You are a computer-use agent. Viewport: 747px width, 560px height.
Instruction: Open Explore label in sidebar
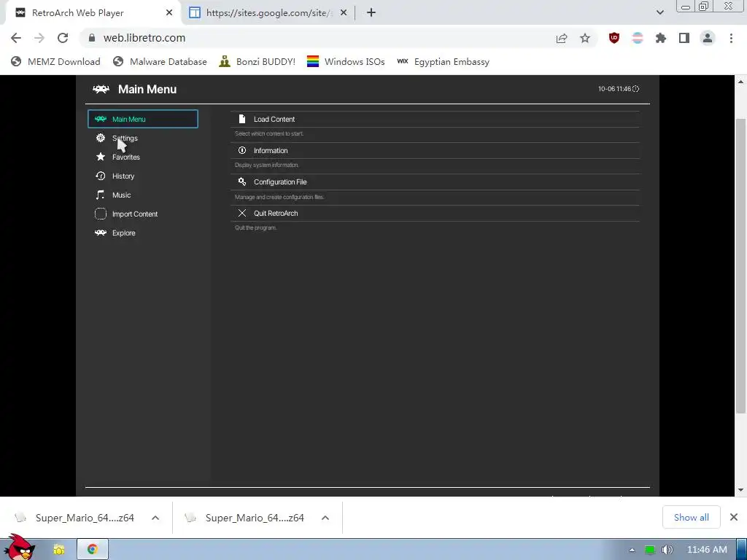[x=124, y=233]
